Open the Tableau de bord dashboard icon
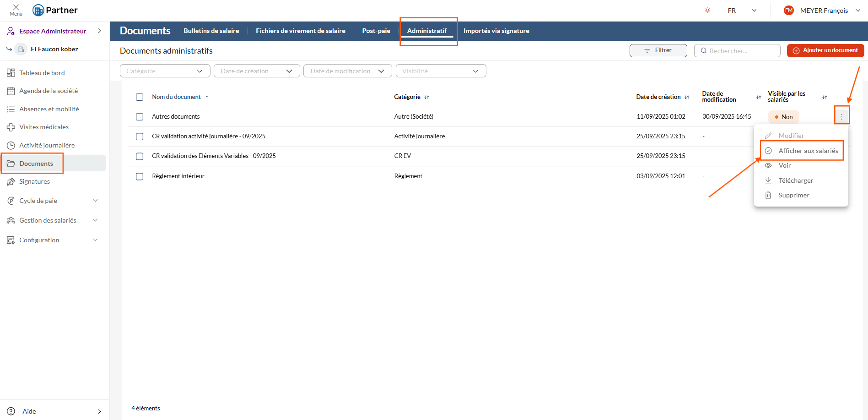Viewport: 868px width, 420px height. click(11, 72)
